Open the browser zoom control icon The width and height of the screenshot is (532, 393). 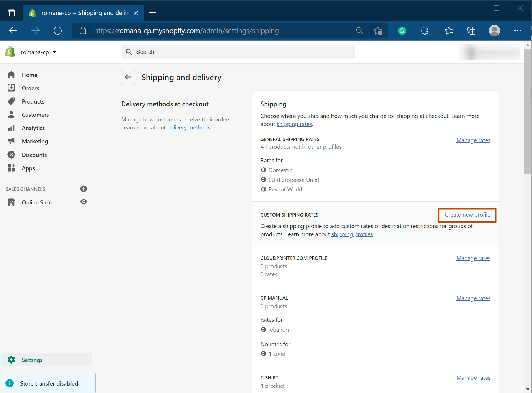(x=359, y=31)
